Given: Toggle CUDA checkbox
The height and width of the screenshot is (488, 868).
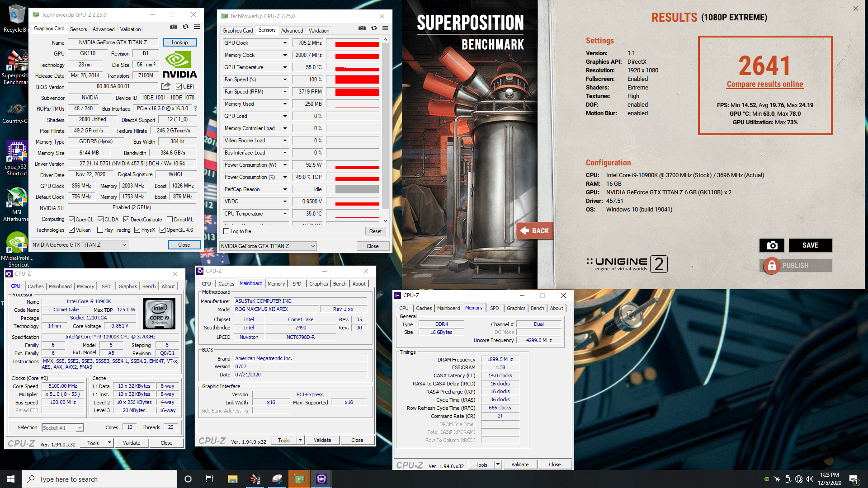Looking at the screenshot, I should (x=100, y=220).
